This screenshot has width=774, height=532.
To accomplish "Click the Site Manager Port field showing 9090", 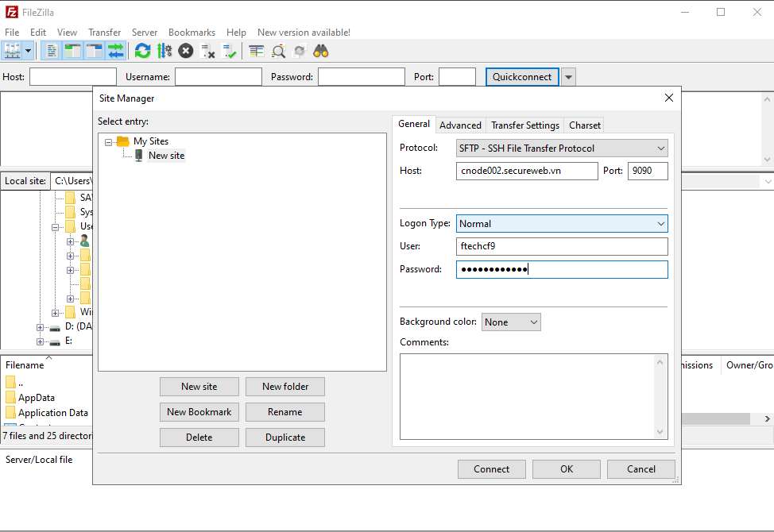I will (x=648, y=171).
